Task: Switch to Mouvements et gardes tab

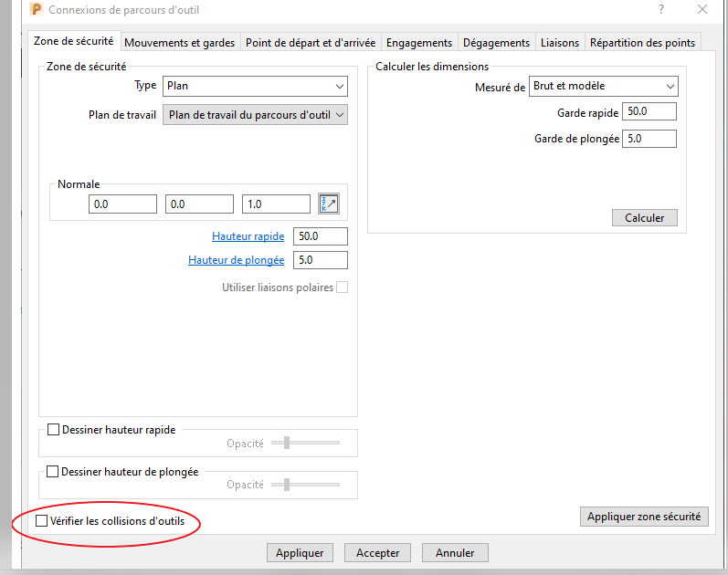Action: pos(179,43)
